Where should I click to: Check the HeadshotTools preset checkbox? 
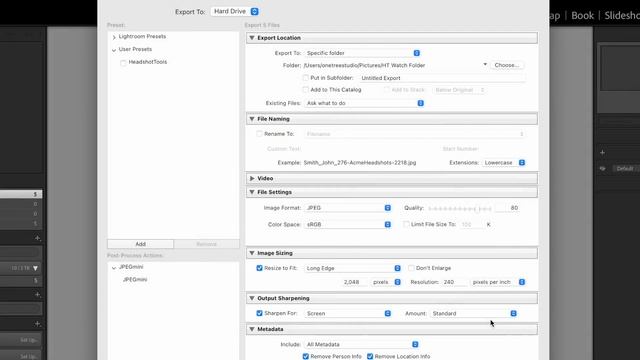pos(123,62)
